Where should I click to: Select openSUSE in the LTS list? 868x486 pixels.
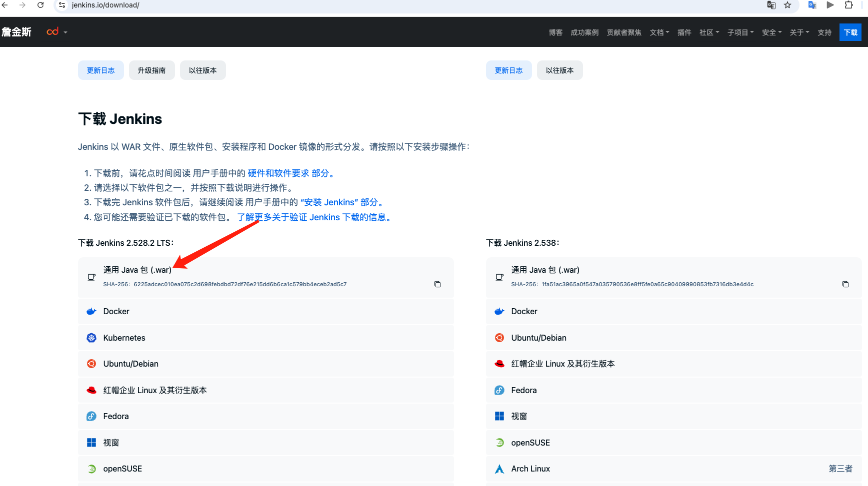click(x=266, y=469)
